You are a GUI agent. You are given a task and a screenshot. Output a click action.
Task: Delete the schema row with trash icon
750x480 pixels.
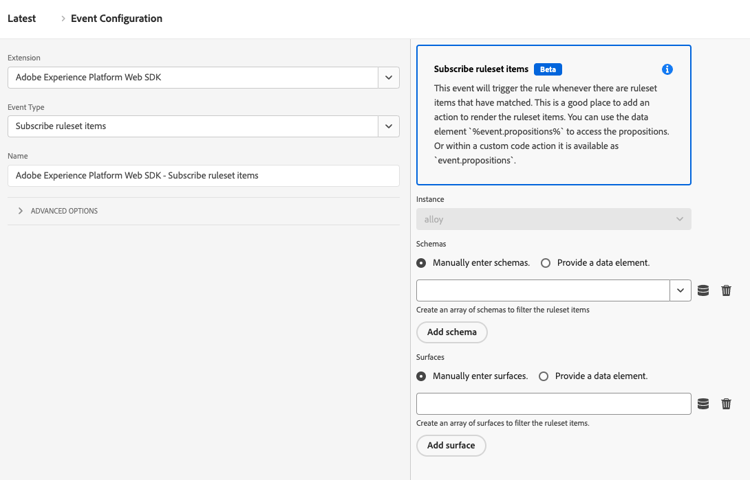(727, 291)
